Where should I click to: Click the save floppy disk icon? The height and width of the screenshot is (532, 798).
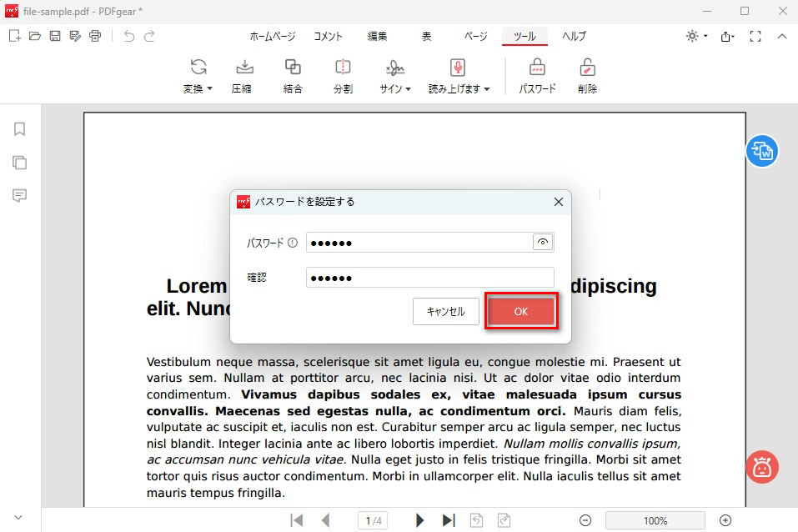coord(55,36)
